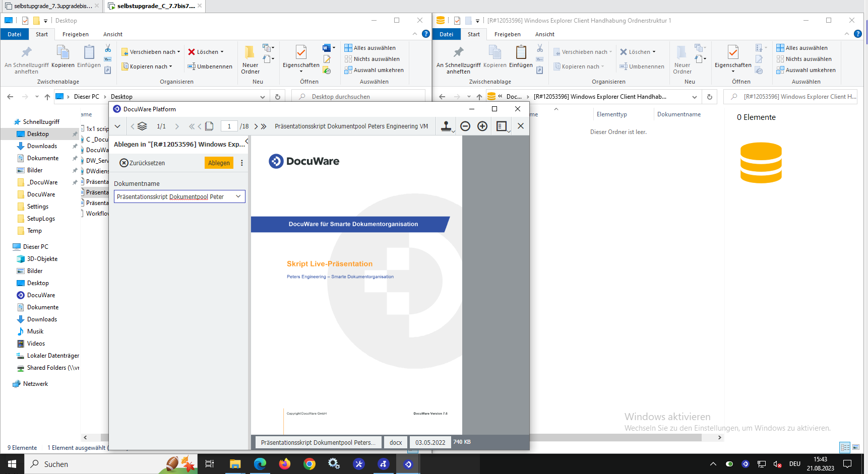
Task: Go to next page in viewer
Action: [x=256, y=126]
